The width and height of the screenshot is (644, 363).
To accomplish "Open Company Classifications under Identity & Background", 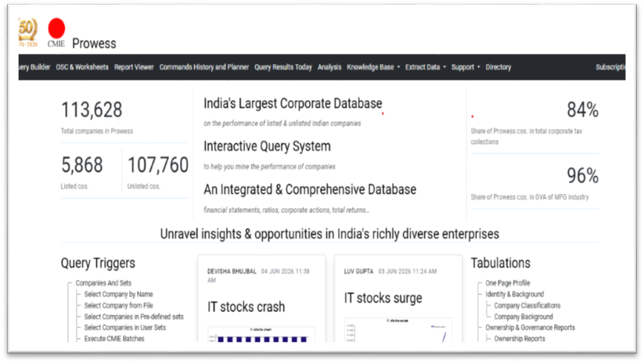I will [527, 306].
